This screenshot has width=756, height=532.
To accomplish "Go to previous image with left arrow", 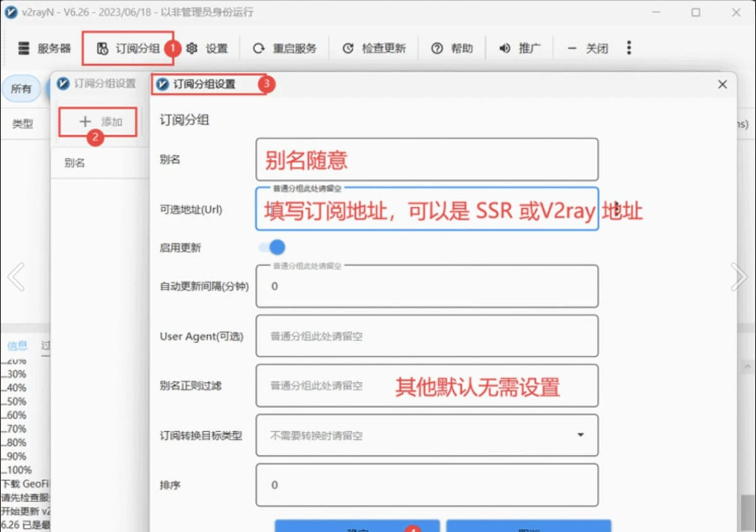I will (17, 277).
